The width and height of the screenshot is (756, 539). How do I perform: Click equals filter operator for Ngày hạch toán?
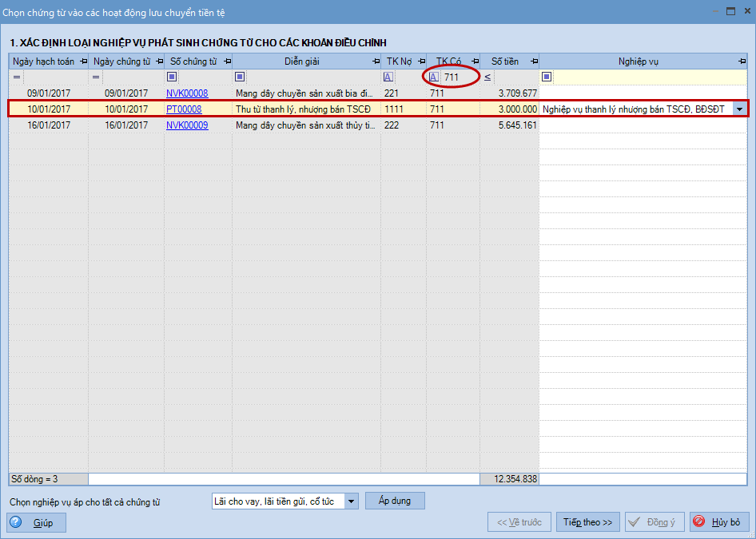[x=17, y=77]
